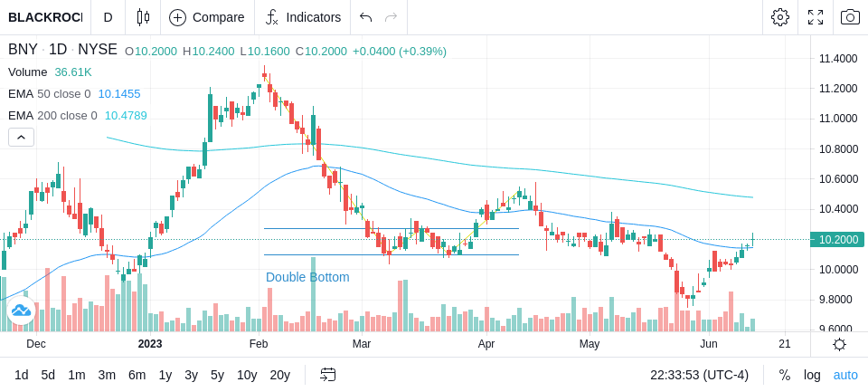Viewport: 868px width, 392px height.
Task: Toggle auto scale mode
Action: click(x=845, y=376)
